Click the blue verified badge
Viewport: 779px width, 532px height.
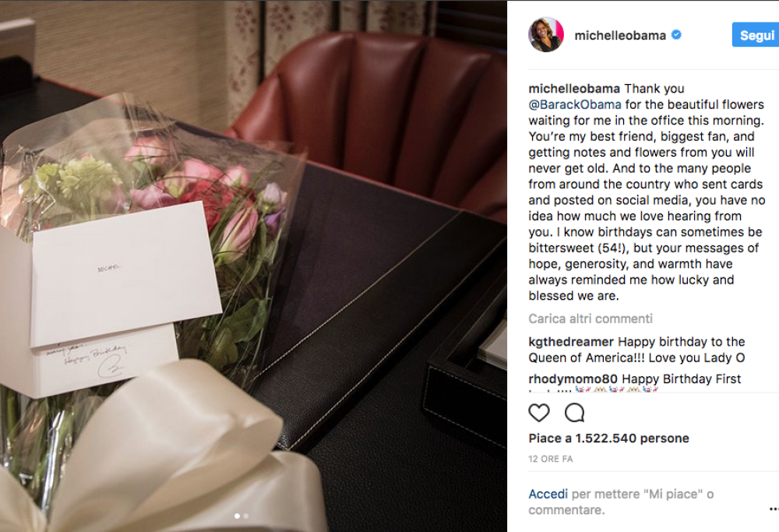coord(676,35)
